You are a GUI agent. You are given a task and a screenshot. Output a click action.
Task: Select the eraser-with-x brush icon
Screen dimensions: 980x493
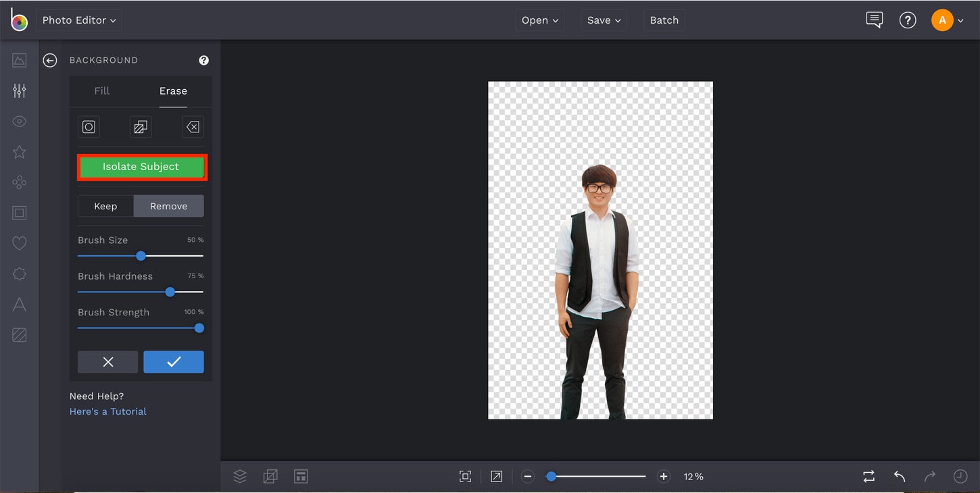[x=192, y=126]
